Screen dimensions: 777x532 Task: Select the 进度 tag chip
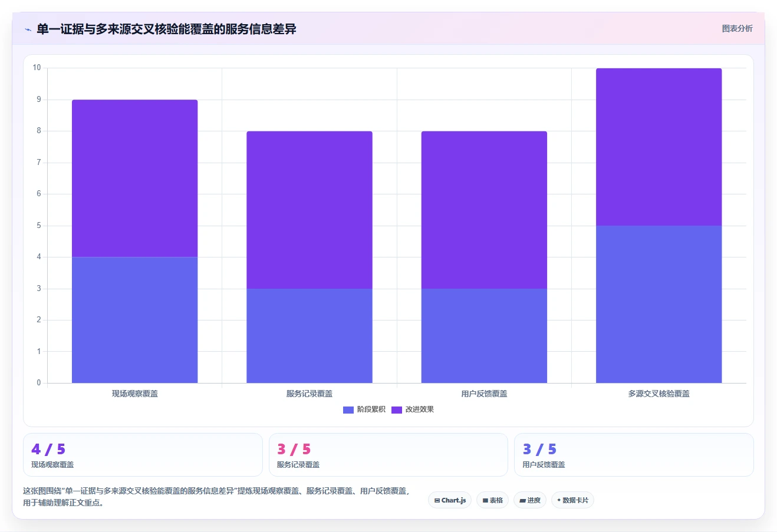(x=530, y=500)
